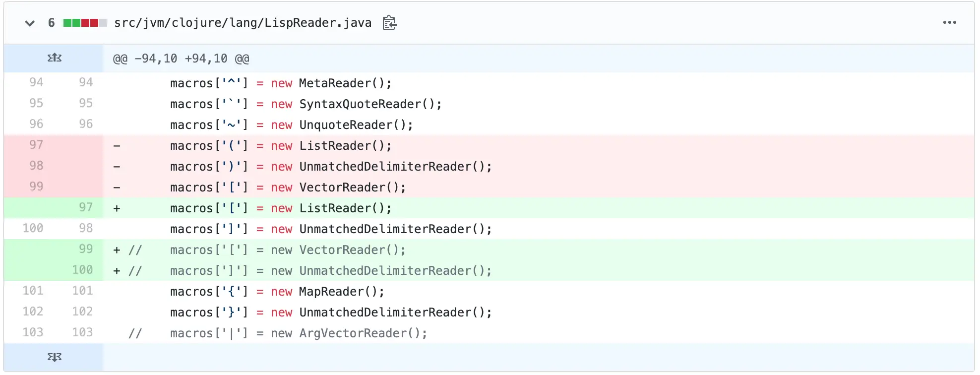Open the src/jvm/clojure/lang/LispReader.java file link

click(x=243, y=23)
